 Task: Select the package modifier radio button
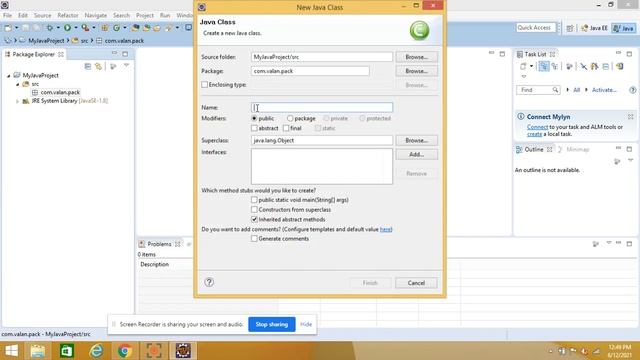click(x=290, y=118)
